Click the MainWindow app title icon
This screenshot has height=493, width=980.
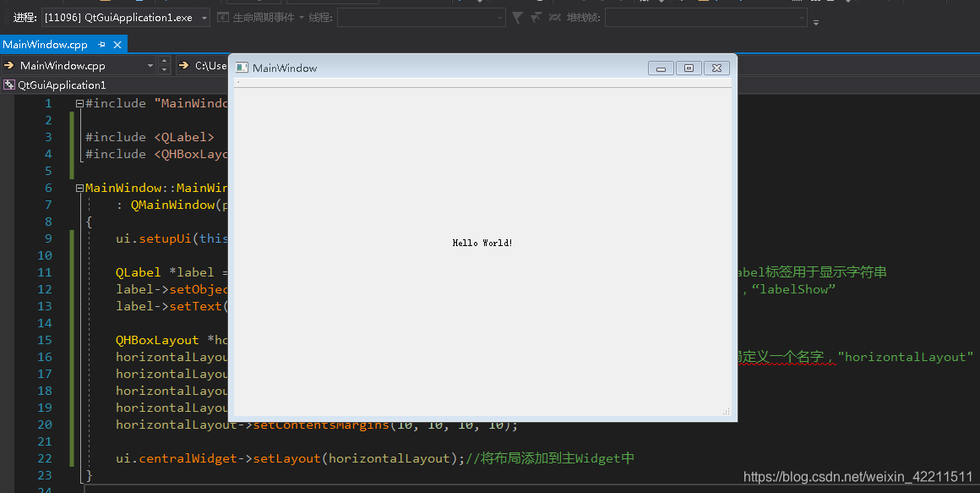(242, 68)
